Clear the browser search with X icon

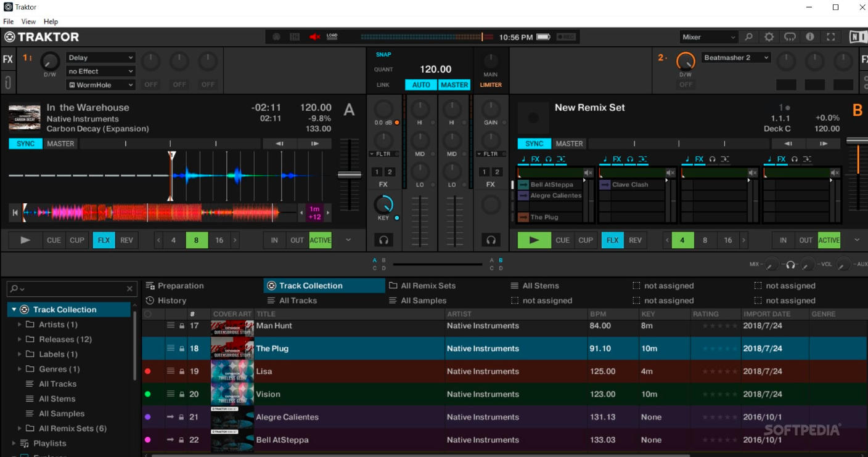(129, 288)
